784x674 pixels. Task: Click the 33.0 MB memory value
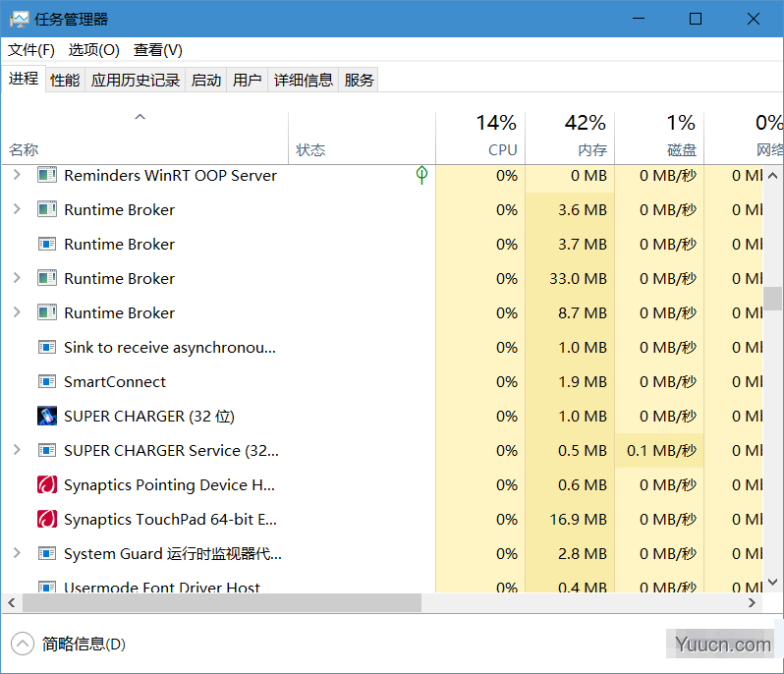578,278
